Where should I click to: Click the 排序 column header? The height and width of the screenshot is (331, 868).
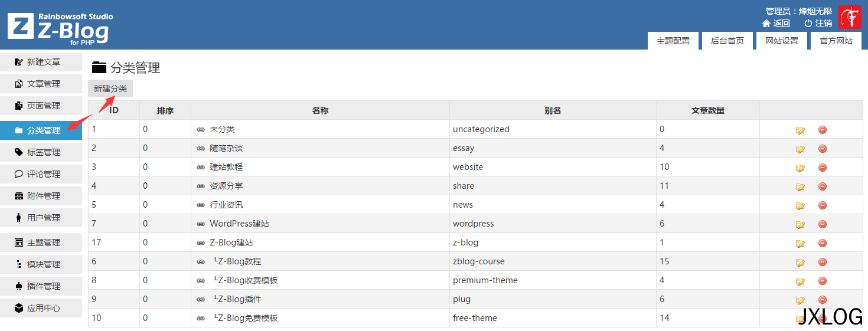coord(165,110)
